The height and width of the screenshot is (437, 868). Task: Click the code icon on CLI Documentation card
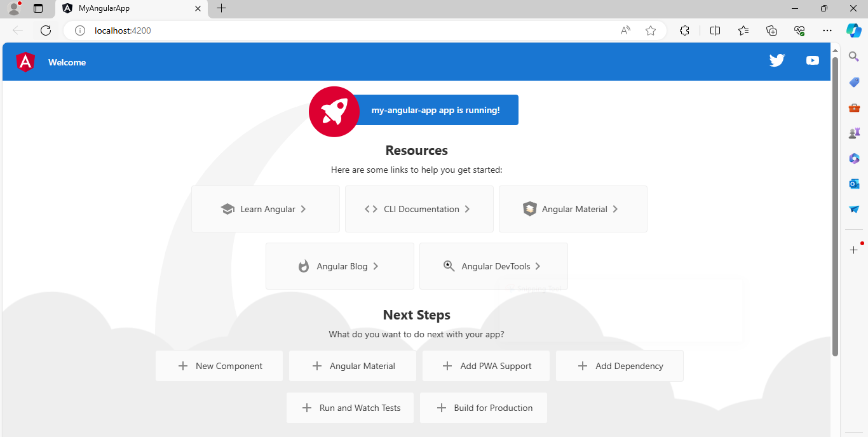tap(370, 208)
